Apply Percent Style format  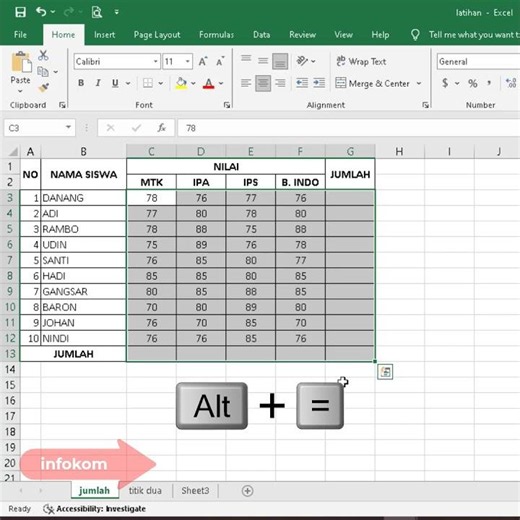473,83
